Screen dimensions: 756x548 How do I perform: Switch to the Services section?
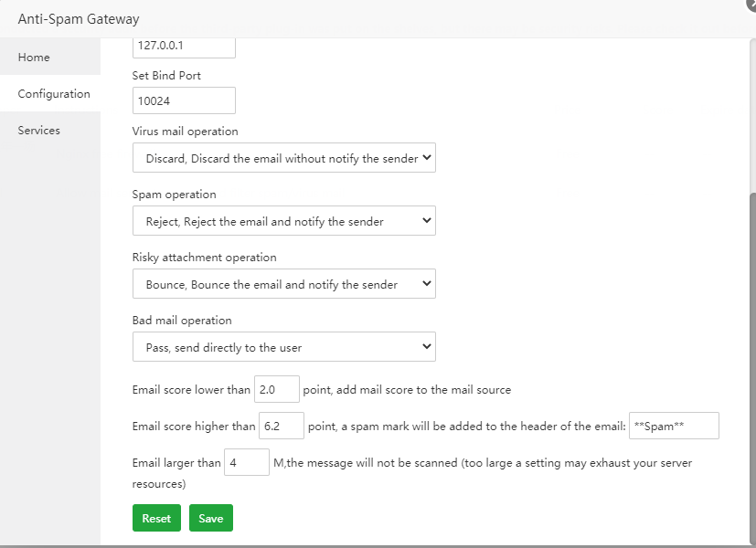click(38, 131)
